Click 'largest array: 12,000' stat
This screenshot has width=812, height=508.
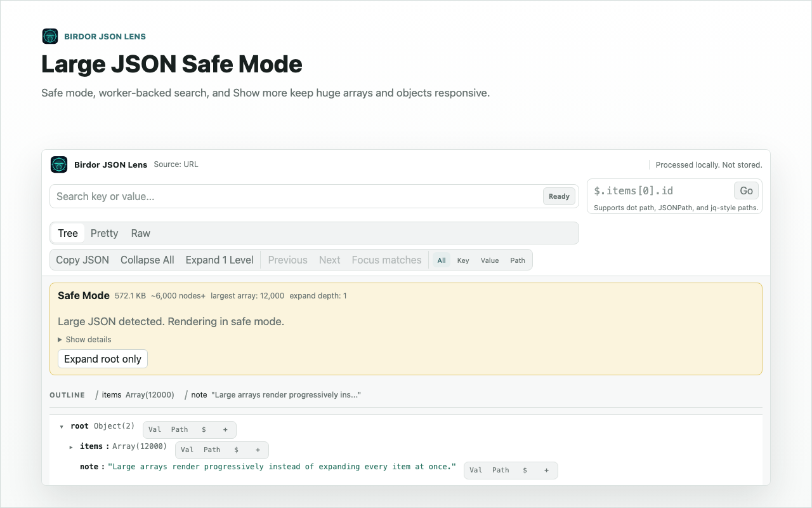[247, 296]
